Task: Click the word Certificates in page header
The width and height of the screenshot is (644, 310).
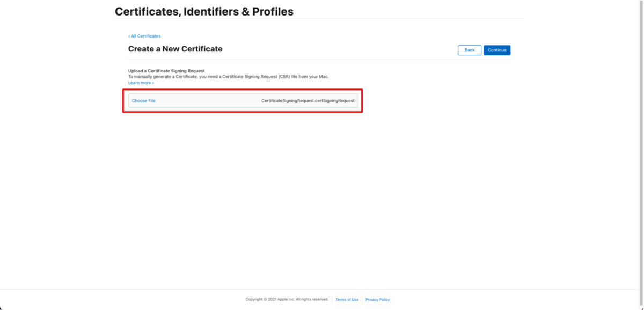Action: (x=149, y=11)
